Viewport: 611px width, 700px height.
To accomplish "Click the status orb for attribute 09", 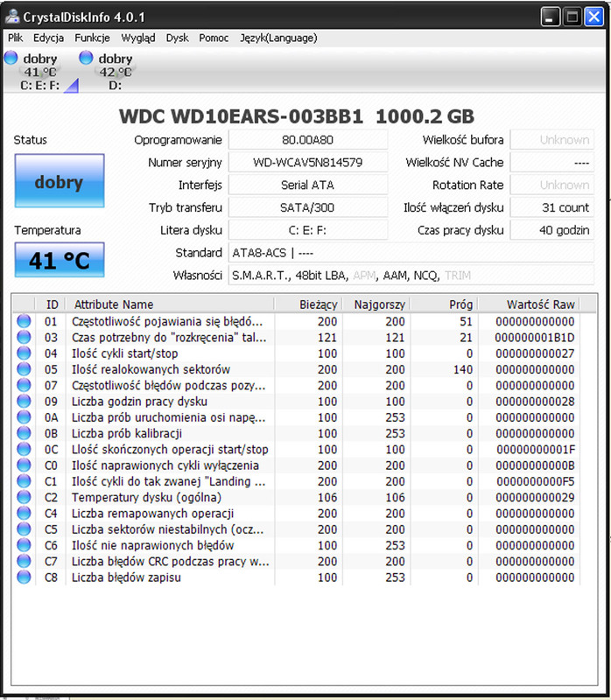I will [24, 401].
